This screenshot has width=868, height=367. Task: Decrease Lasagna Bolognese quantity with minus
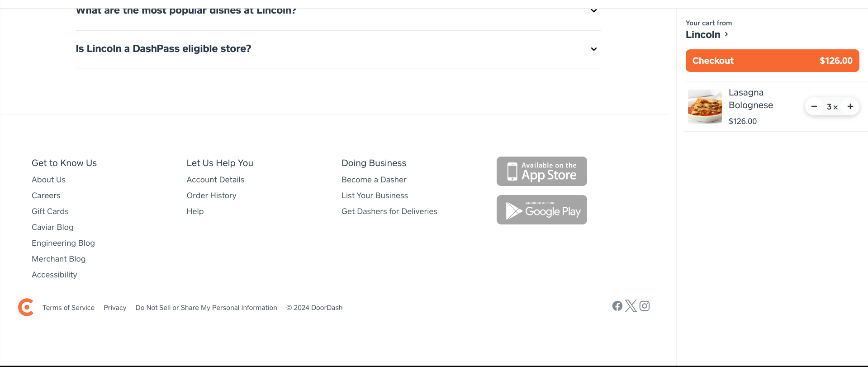point(814,107)
